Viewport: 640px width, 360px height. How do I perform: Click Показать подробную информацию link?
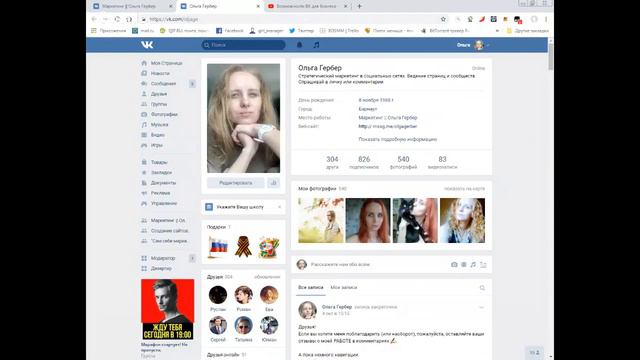pyautogui.click(x=398, y=139)
